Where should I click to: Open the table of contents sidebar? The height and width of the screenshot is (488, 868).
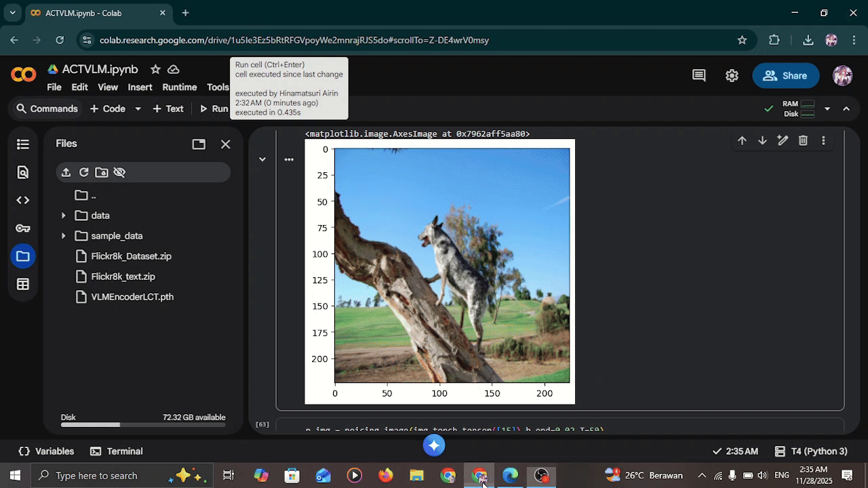(x=23, y=144)
